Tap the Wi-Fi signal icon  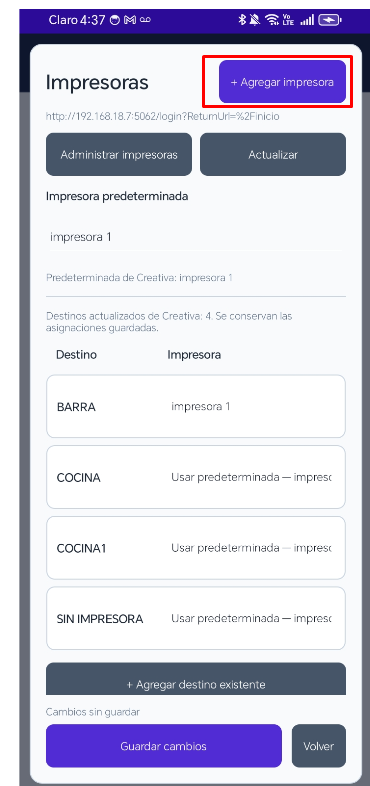(272, 20)
